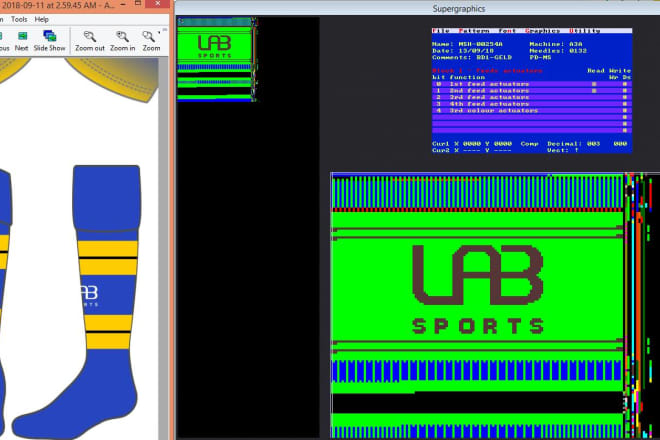This screenshot has height=440, width=660.
Task: Open the Font menu in Supergraphics
Action: 507,31
